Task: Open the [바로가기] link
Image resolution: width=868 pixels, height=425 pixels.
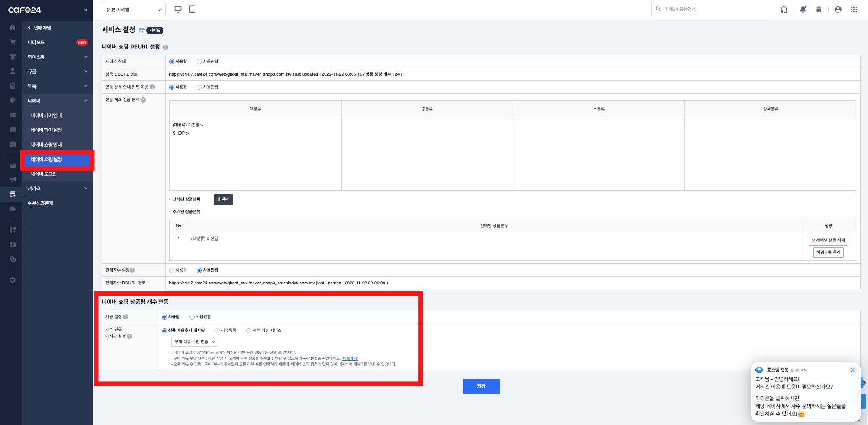Action: coord(350,358)
